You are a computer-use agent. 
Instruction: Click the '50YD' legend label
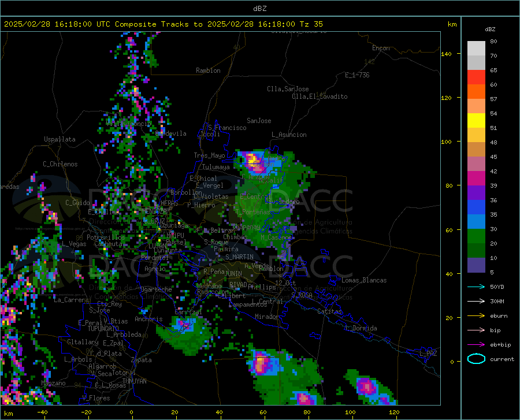point(497,287)
